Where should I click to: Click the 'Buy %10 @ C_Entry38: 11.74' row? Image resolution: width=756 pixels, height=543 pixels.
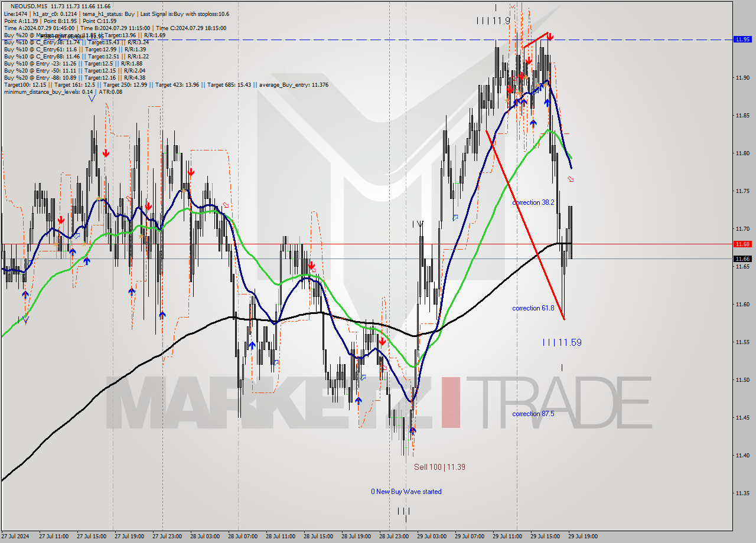click(76, 42)
